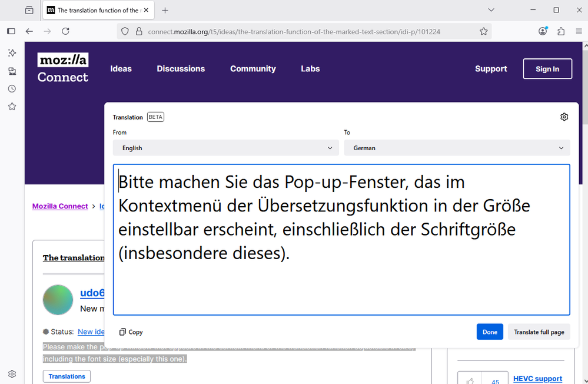588x384 pixels.
Task: Click the Mozilla Connect breadcrumb link
Action: (60, 206)
